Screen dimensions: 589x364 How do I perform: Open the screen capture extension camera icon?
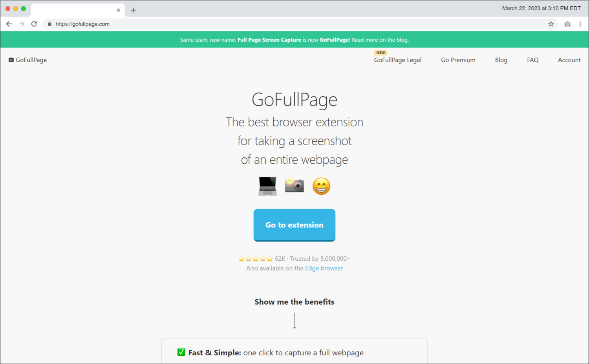(567, 24)
